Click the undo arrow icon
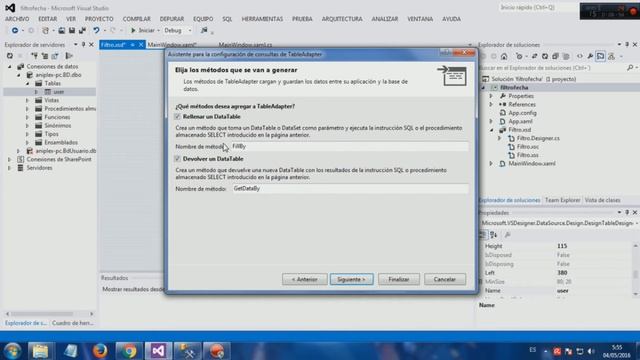The height and width of the screenshot is (360, 640). point(96,30)
